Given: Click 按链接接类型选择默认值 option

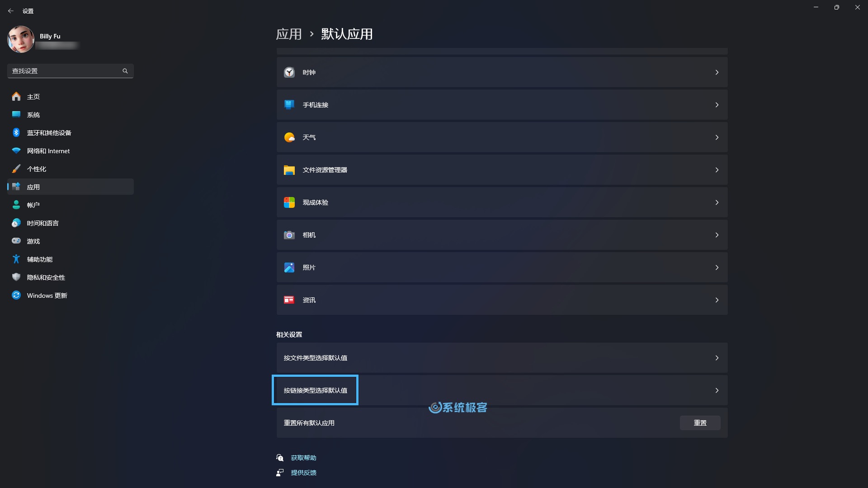Looking at the screenshot, I should tap(315, 390).
